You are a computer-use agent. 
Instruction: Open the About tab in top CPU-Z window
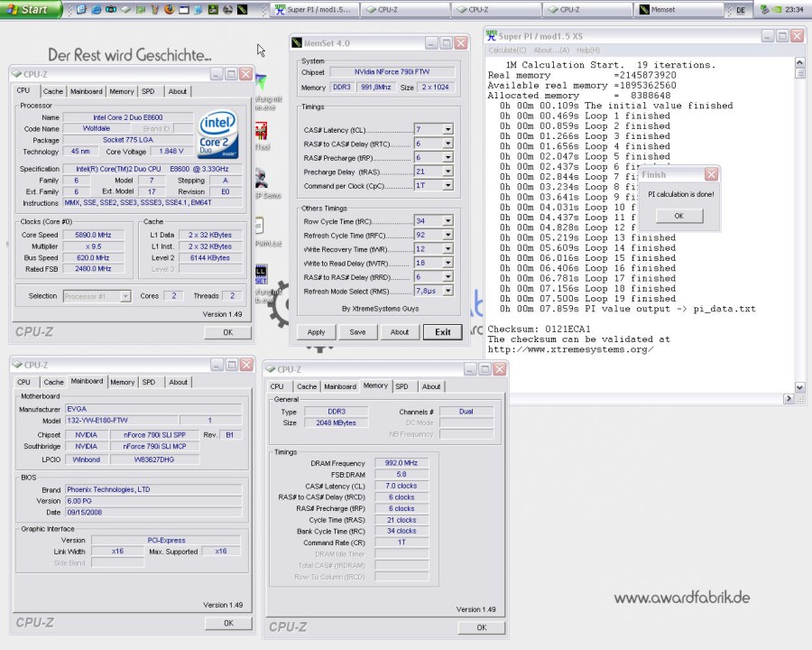(x=178, y=91)
